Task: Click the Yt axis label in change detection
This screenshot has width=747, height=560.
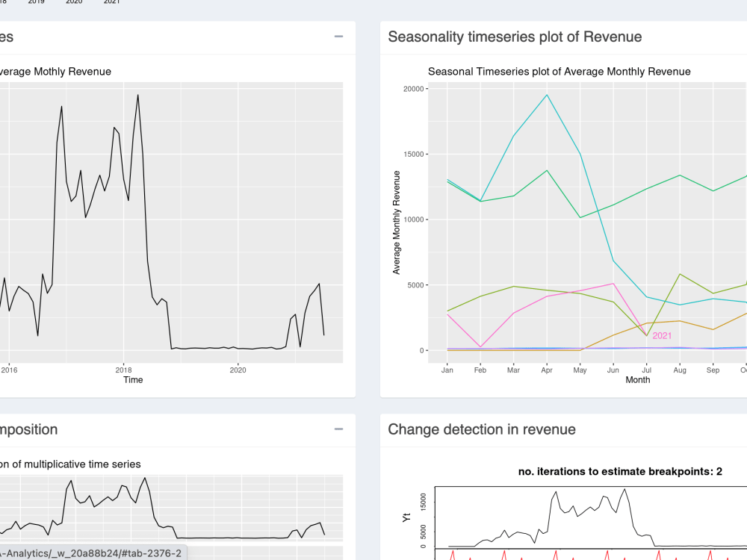Action: [x=406, y=517]
